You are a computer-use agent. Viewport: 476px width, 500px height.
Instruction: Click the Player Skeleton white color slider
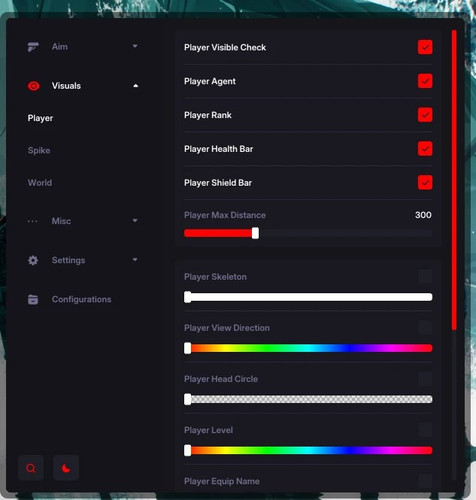tap(308, 297)
